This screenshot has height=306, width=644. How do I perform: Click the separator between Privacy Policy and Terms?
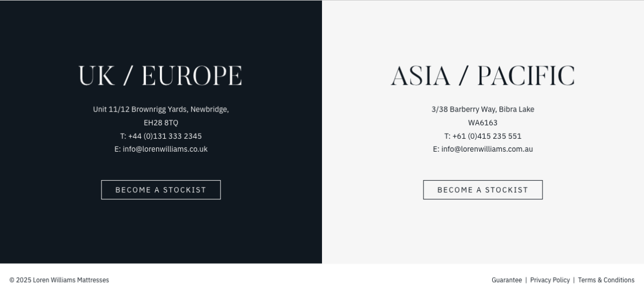(574, 280)
